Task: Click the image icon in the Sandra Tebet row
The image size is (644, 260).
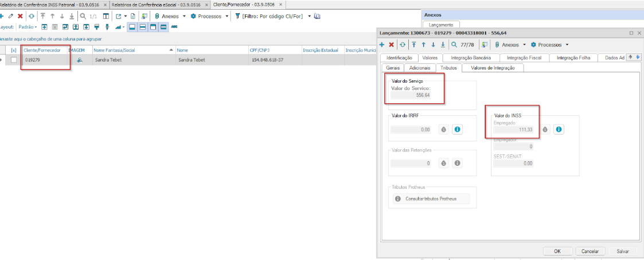Action: click(80, 60)
